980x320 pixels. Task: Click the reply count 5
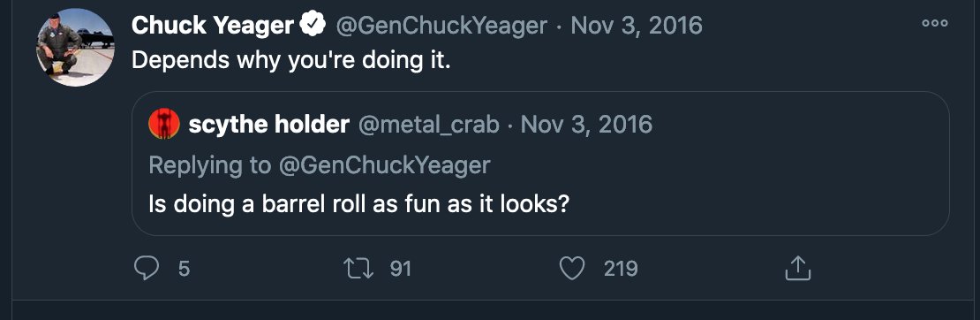coord(184,270)
